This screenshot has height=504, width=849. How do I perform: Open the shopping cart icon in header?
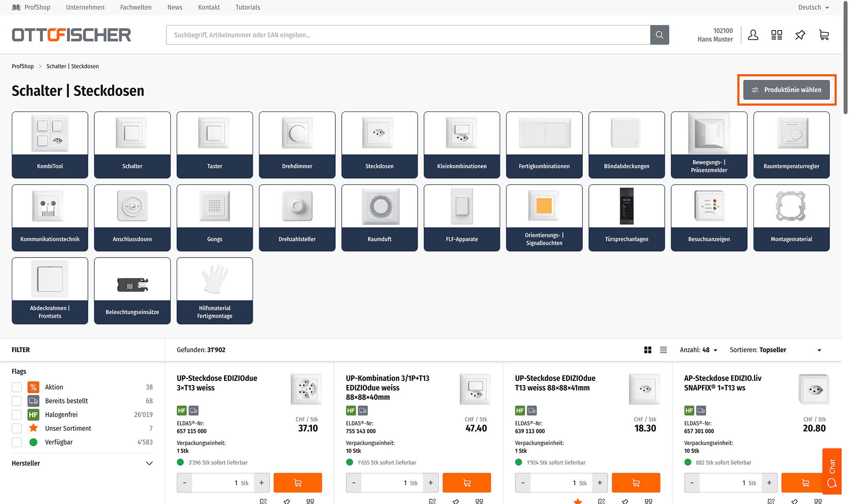824,35
